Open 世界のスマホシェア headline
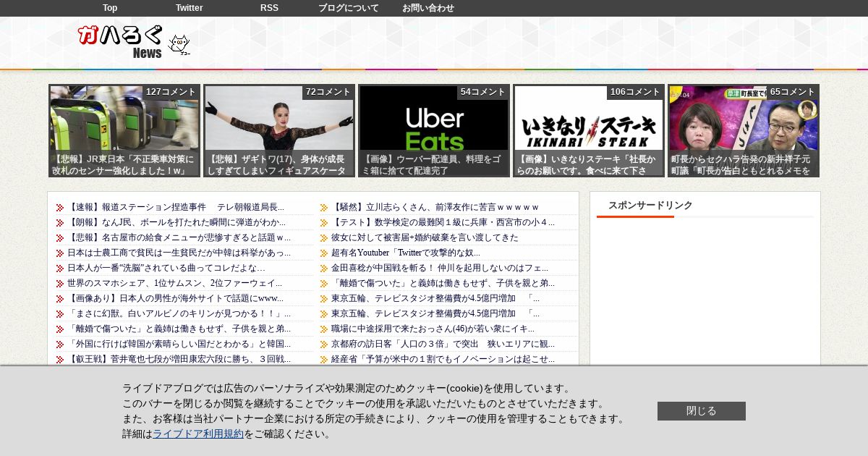The height and width of the screenshot is (456, 868). [175, 283]
